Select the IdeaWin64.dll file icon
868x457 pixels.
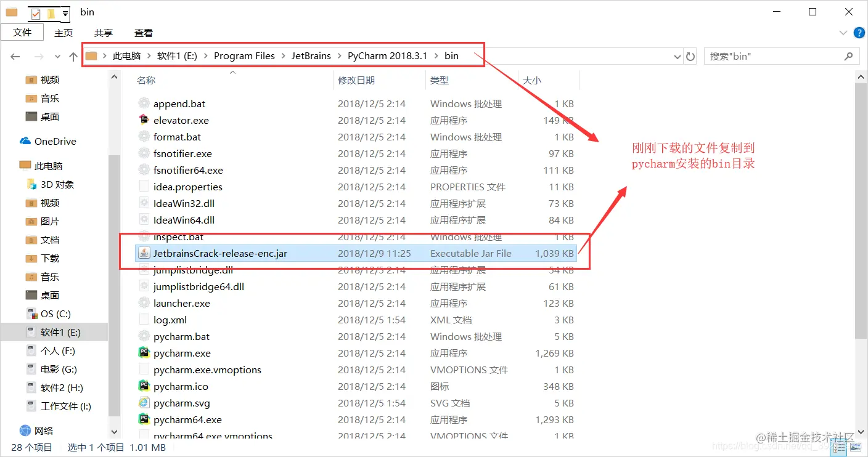coord(144,220)
